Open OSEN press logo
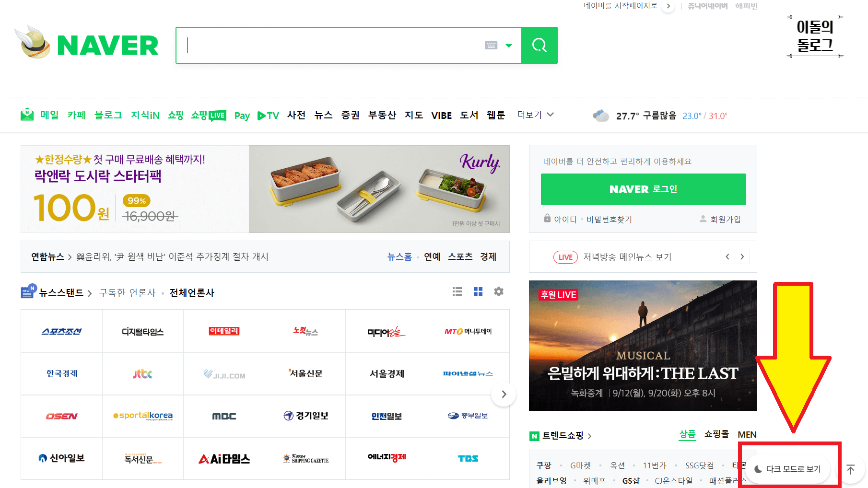This screenshot has width=868, height=488. coord(62,416)
